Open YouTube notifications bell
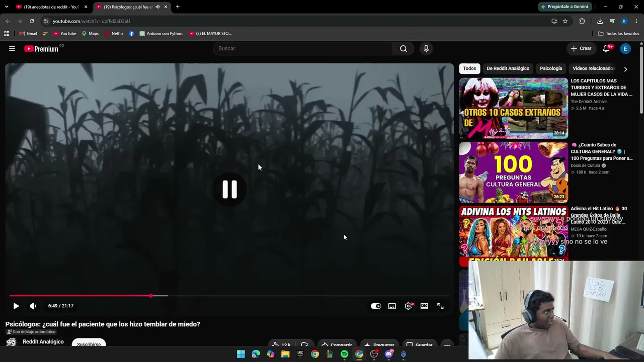The image size is (644, 362). click(607, 48)
